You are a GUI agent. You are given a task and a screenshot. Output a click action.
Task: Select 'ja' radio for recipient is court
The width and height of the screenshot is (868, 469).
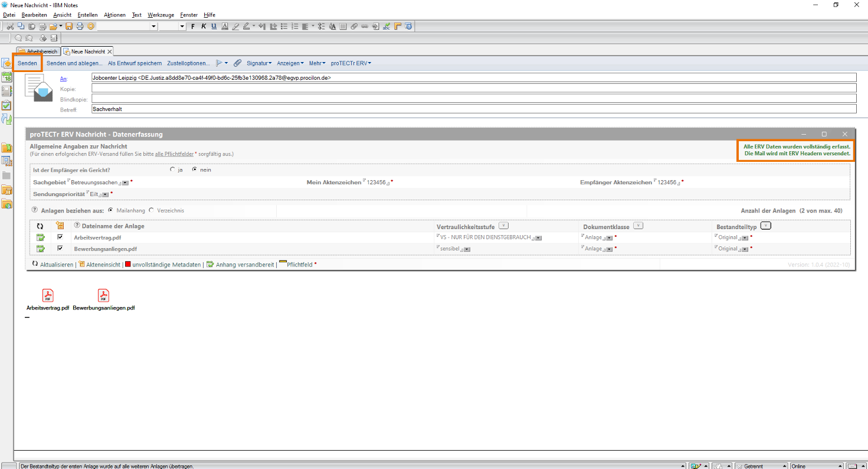(172, 170)
